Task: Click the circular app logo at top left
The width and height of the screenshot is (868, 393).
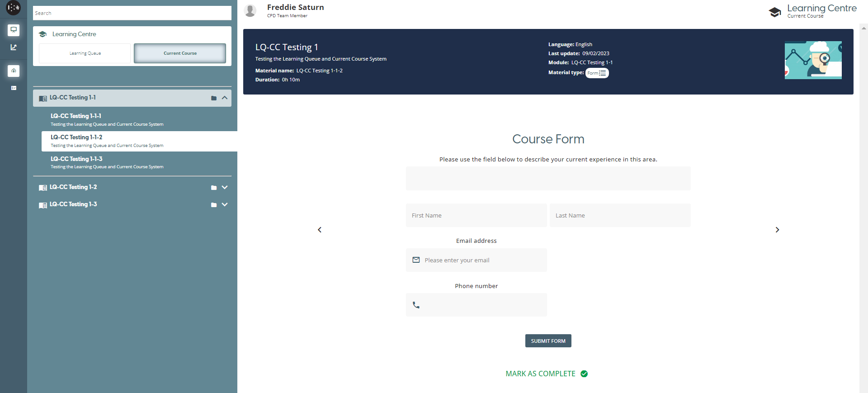Action: tap(13, 8)
